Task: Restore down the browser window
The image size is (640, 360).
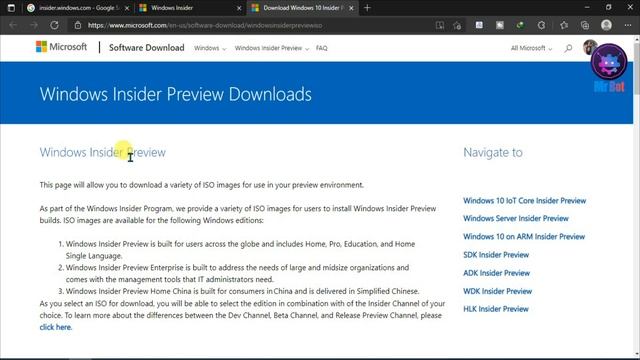Action: pyautogui.click(x=608, y=7)
